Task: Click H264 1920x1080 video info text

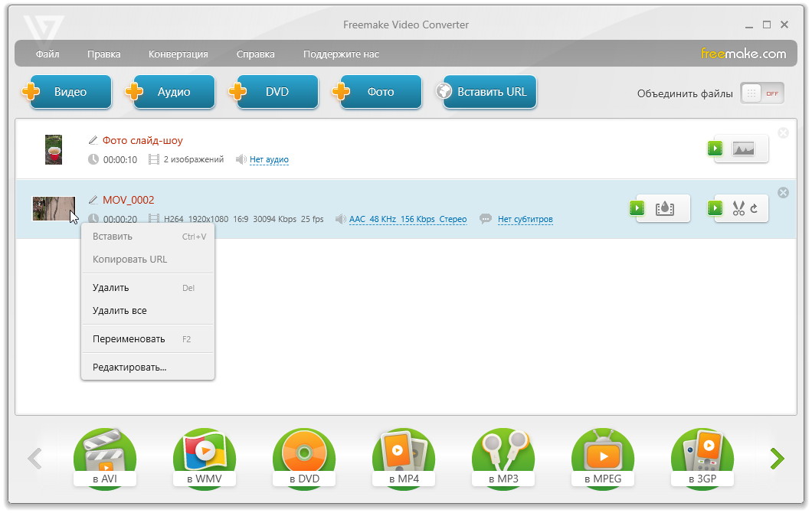Action: [x=244, y=219]
